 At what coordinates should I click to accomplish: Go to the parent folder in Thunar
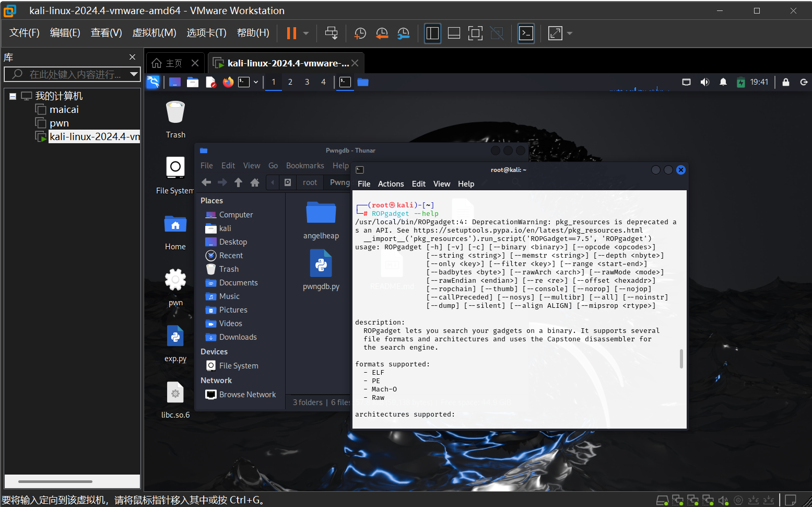click(238, 182)
